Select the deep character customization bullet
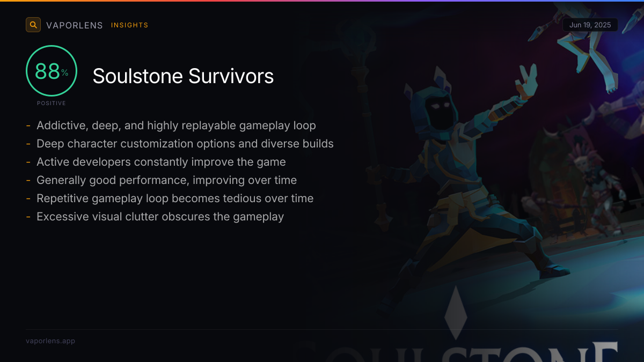 point(185,144)
